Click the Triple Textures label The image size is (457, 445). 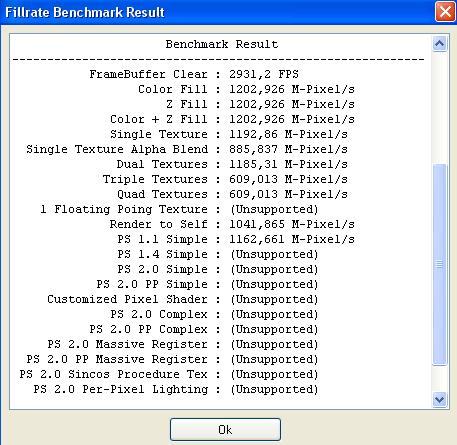pos(155,179)
